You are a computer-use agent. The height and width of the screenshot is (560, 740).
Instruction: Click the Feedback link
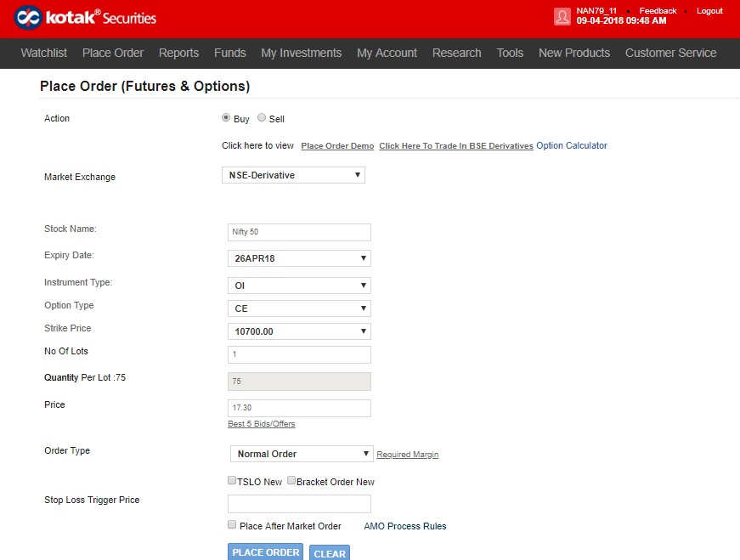click(658, 11)
